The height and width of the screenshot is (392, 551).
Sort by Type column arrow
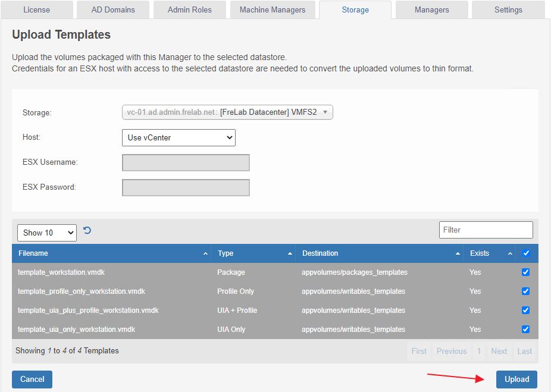[290, 254]
